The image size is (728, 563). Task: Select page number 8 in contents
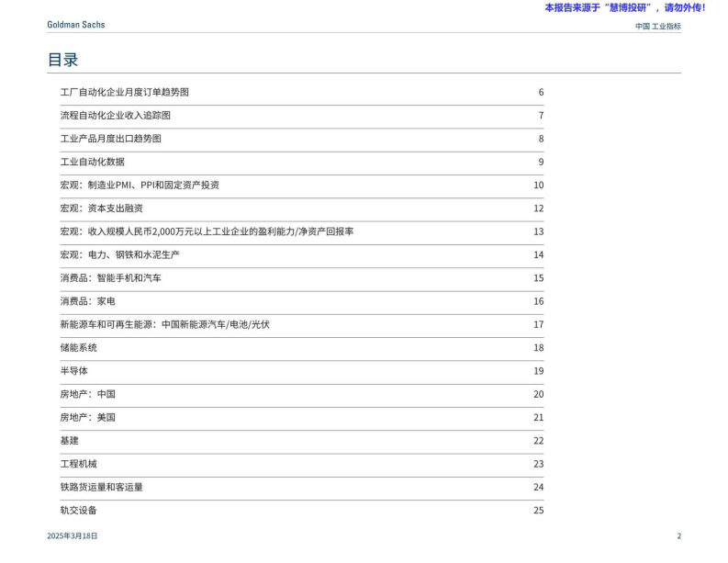[541, 139]
